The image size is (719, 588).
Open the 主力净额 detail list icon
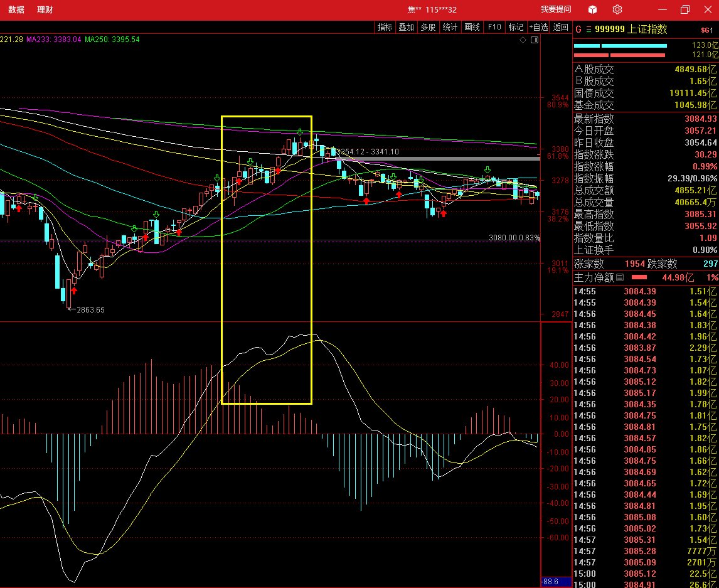[620, 277]
